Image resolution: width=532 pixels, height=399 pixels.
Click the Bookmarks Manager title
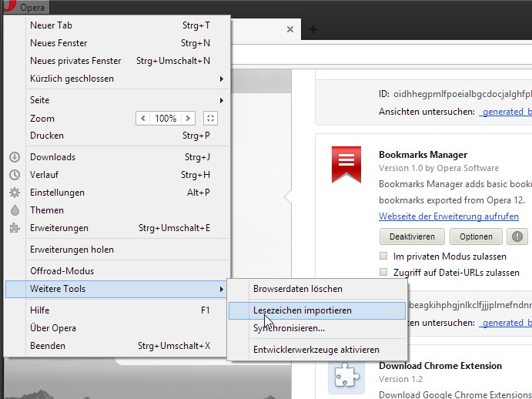point(423,155)
